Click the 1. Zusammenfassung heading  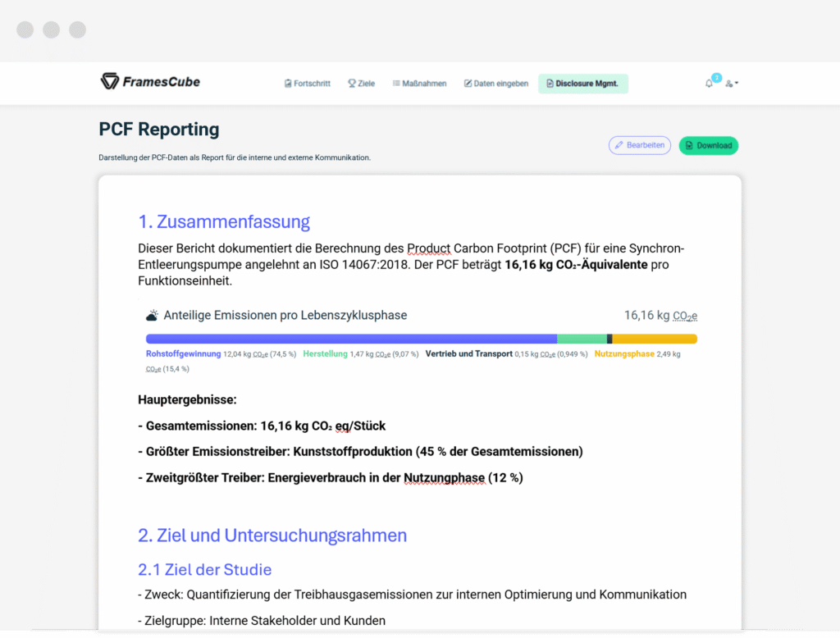click(x=224, y=221)
